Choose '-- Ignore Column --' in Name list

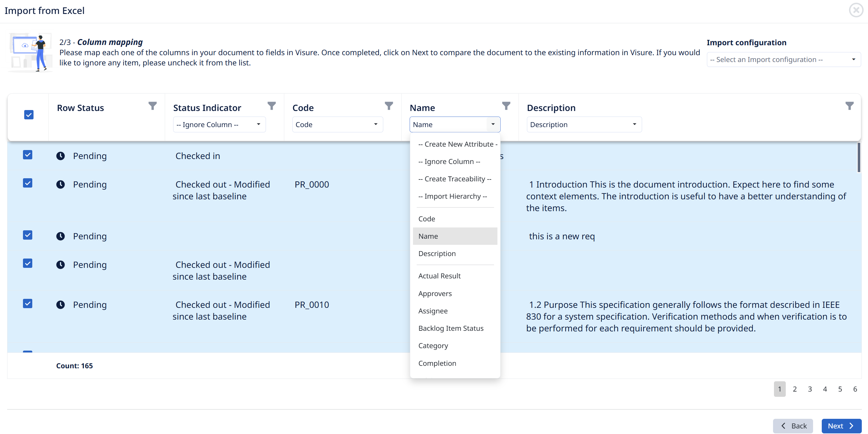click(455, 162)
